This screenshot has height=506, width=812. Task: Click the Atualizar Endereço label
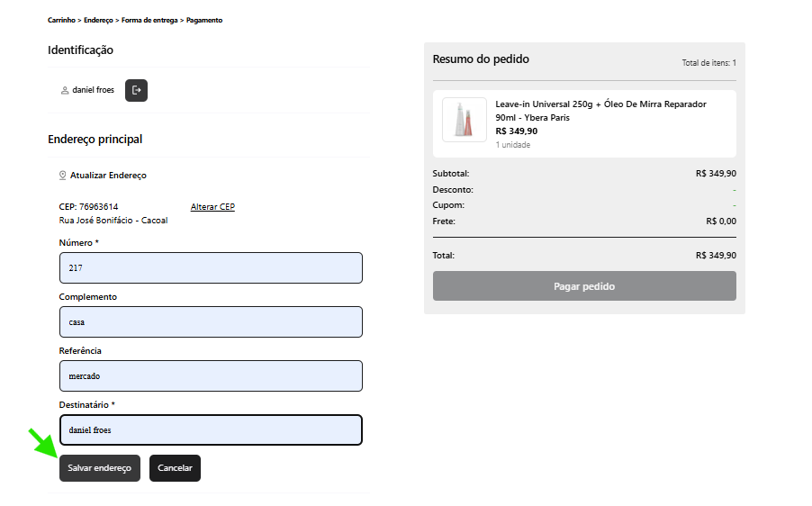[x=108, y=176]
